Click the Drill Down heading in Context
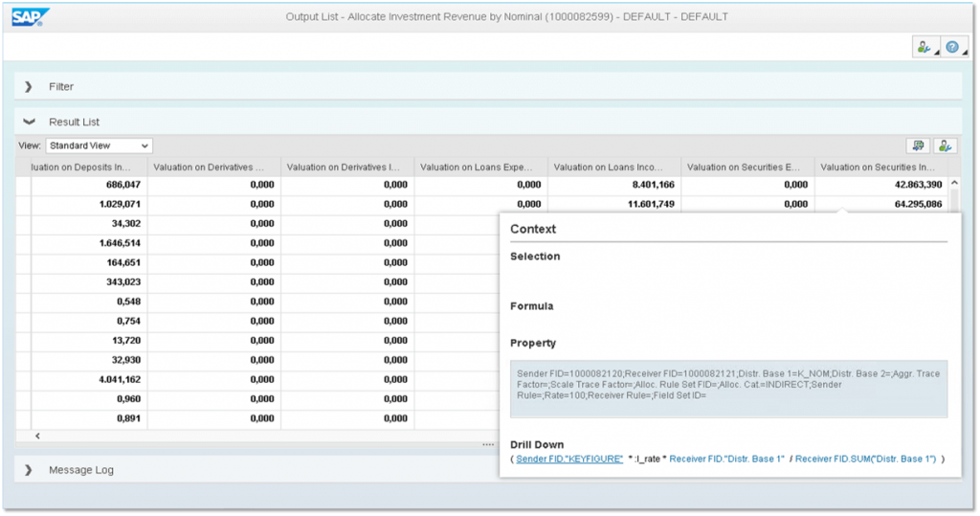 (x=537, y=445)
